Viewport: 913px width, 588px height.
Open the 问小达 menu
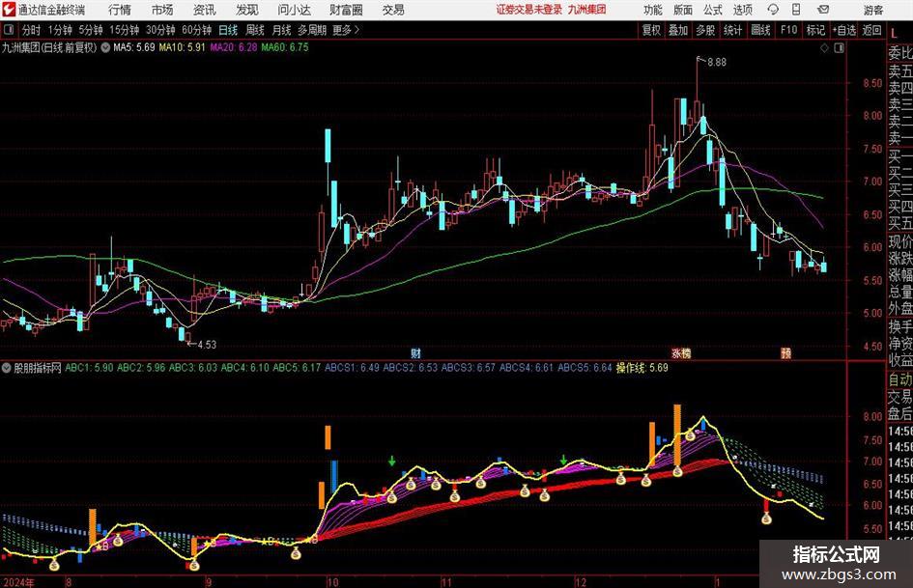[x=294, y=10]
